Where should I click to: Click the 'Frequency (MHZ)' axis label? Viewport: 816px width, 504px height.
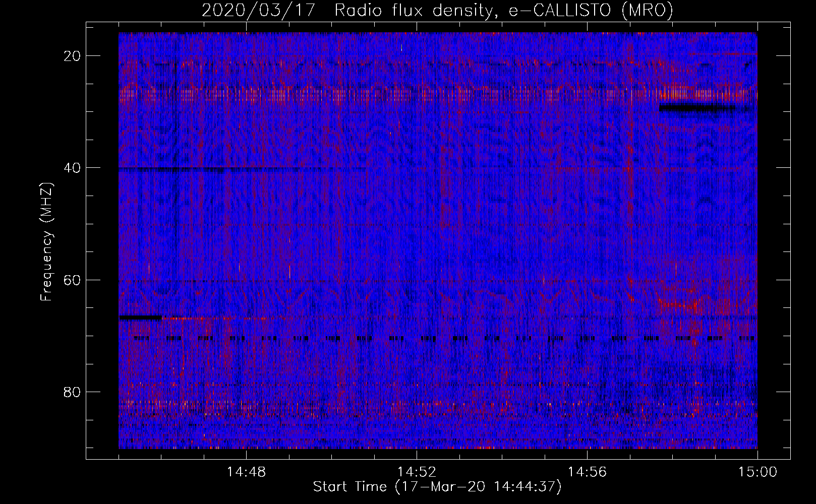46,242
